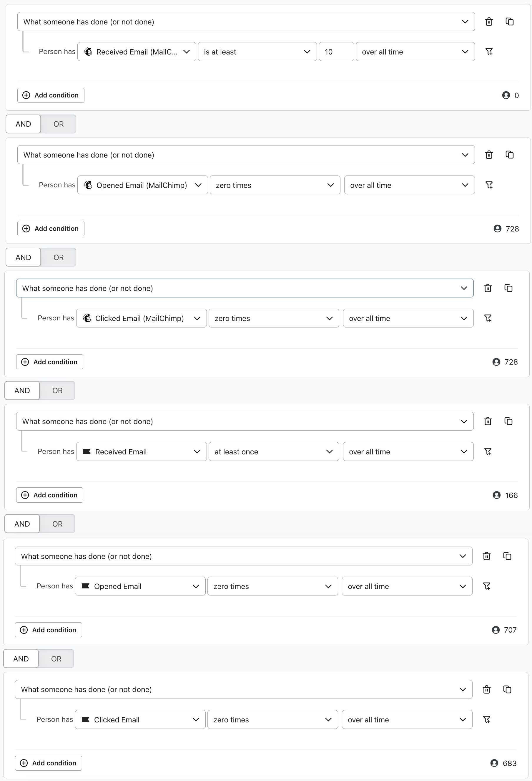Click the AND toggle above the last condition group
The image size is (532, 781).
21,658
